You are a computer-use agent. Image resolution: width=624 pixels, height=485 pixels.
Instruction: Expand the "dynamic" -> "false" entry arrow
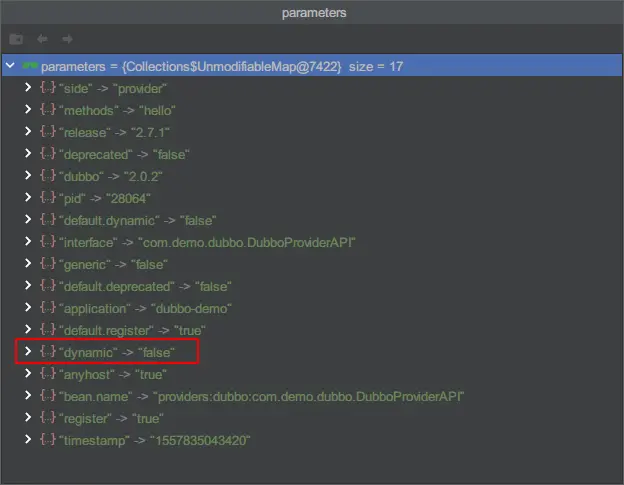coord(28,351)
